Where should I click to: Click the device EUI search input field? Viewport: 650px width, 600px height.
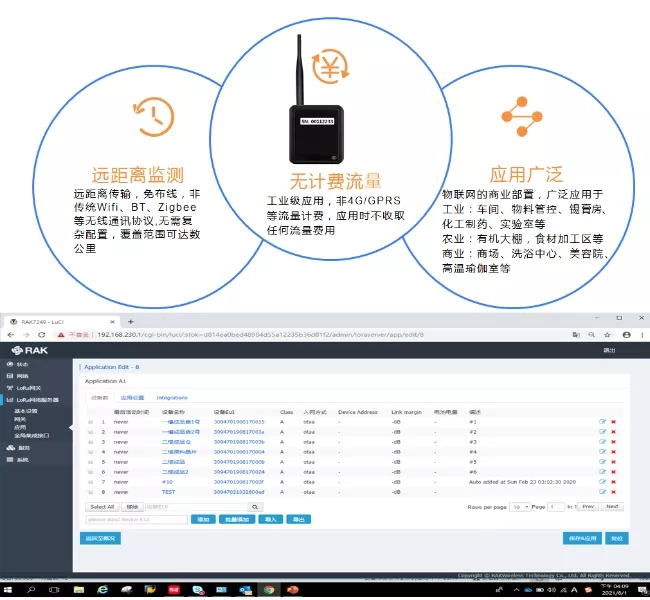pos(196,507)
